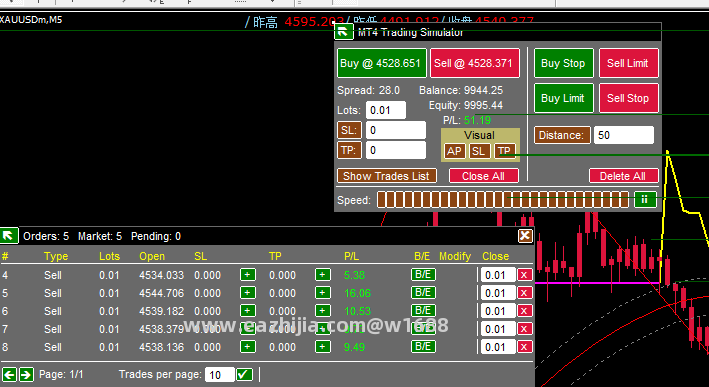The image size is (709, 387).
Task: Place a market Sell @ 4528.371
Action: [474, 63]
